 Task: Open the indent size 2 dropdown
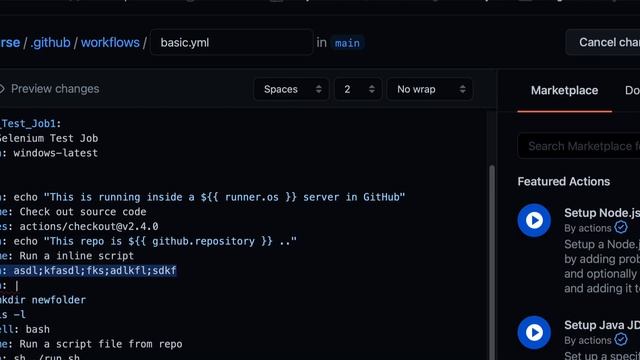[358, 89]
